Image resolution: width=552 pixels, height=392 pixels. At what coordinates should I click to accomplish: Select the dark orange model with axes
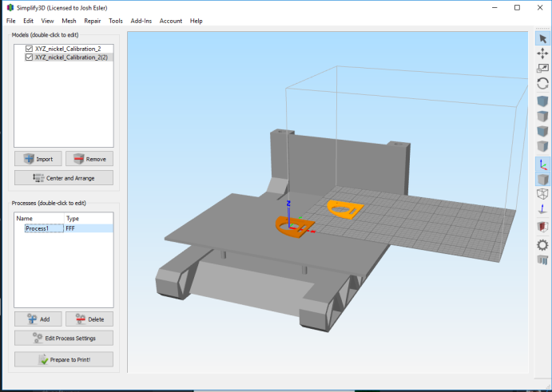click(295, 228)
